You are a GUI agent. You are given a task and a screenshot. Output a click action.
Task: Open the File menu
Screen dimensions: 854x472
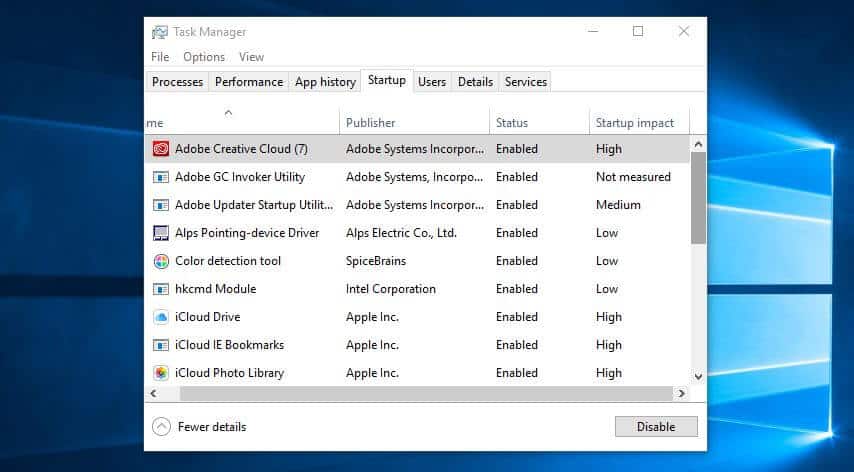(160, 57)
